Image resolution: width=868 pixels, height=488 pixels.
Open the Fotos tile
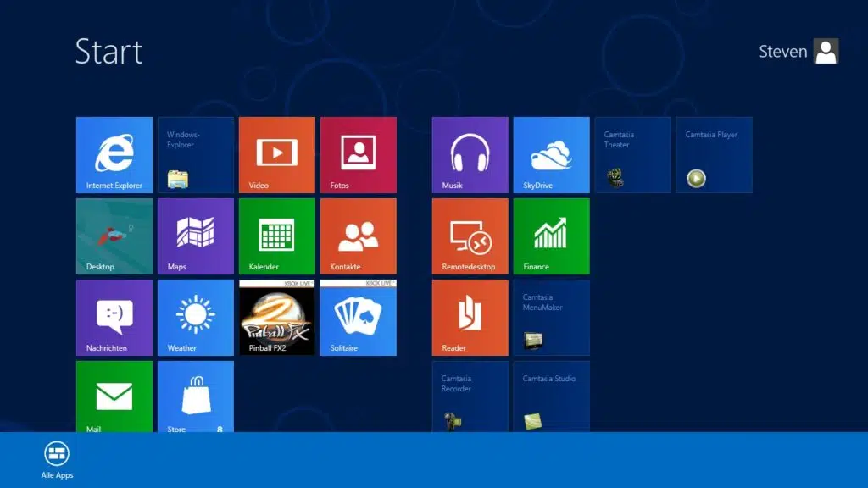pyautogui.click(x=359, y=155)
